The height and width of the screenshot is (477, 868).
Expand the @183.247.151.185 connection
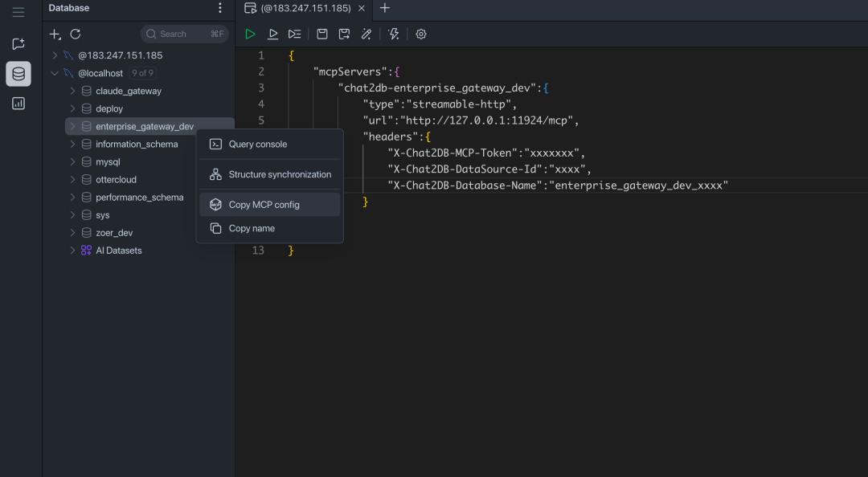click(55, 55)
